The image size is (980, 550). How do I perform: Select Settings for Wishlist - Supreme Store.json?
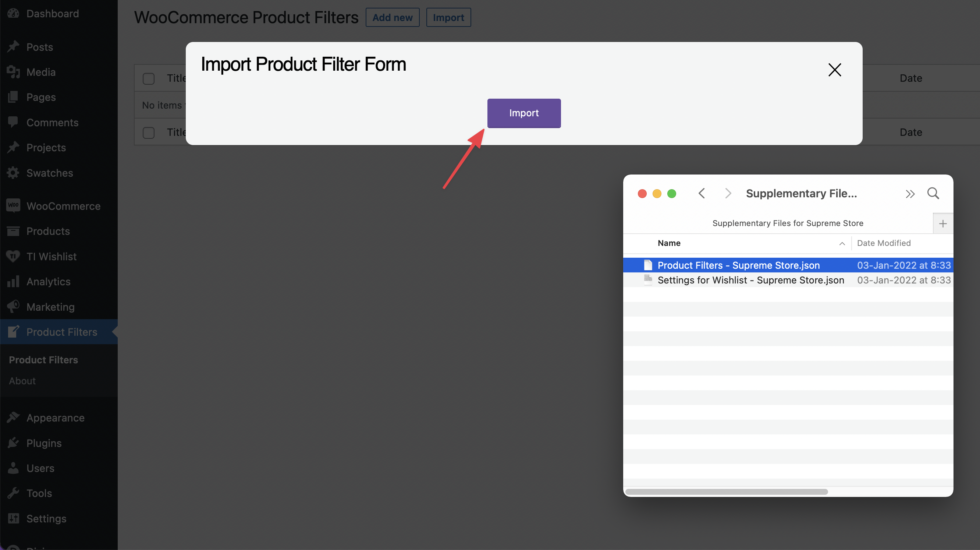pos(750,280)
